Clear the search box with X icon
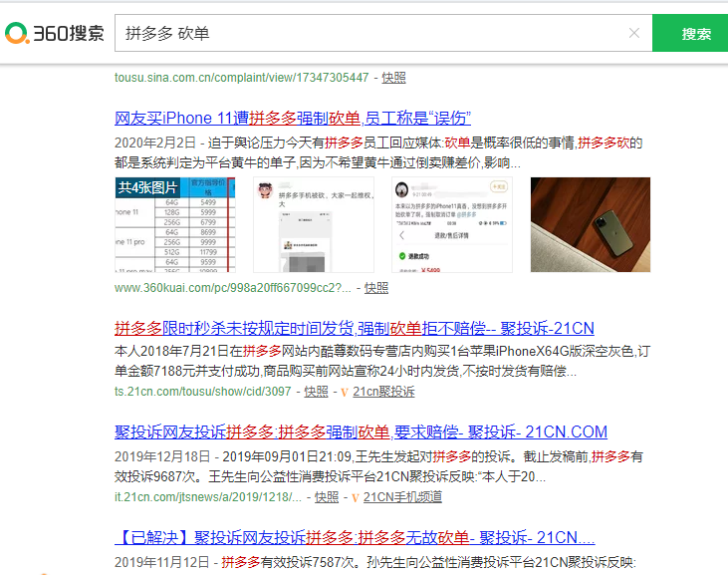 click(x=633, y=33)
